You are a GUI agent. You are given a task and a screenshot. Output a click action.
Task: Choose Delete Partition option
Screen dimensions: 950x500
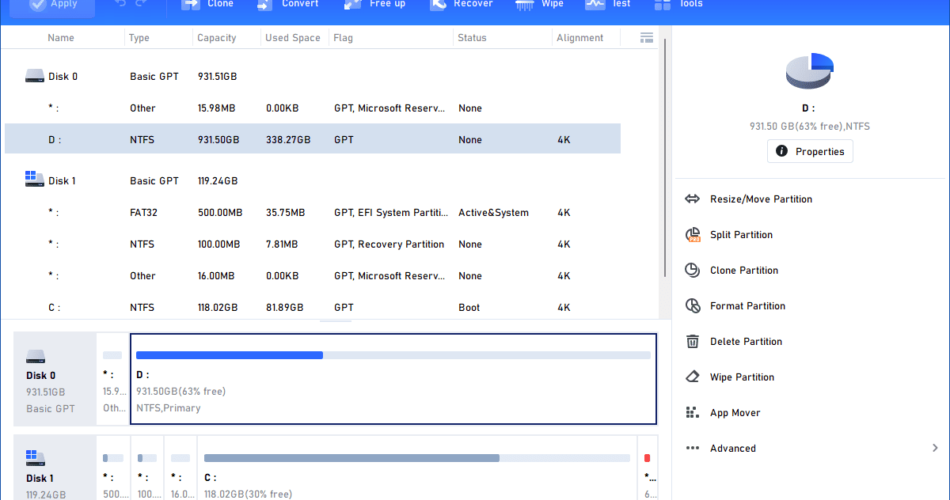pyautogui.click(x=746, y=342)
